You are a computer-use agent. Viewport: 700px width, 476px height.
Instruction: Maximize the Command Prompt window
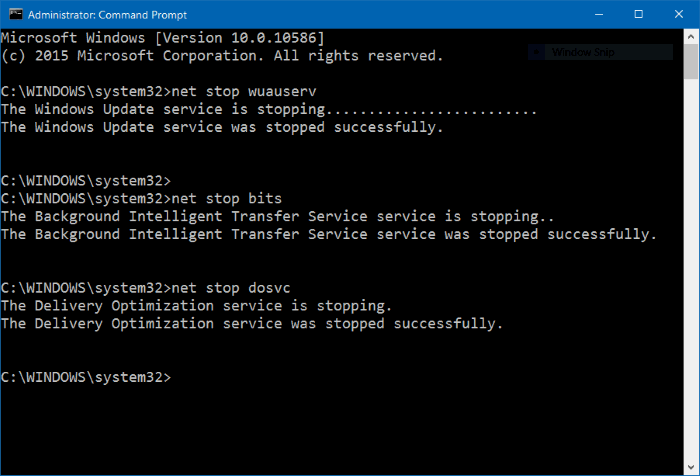tap(637, 14)
